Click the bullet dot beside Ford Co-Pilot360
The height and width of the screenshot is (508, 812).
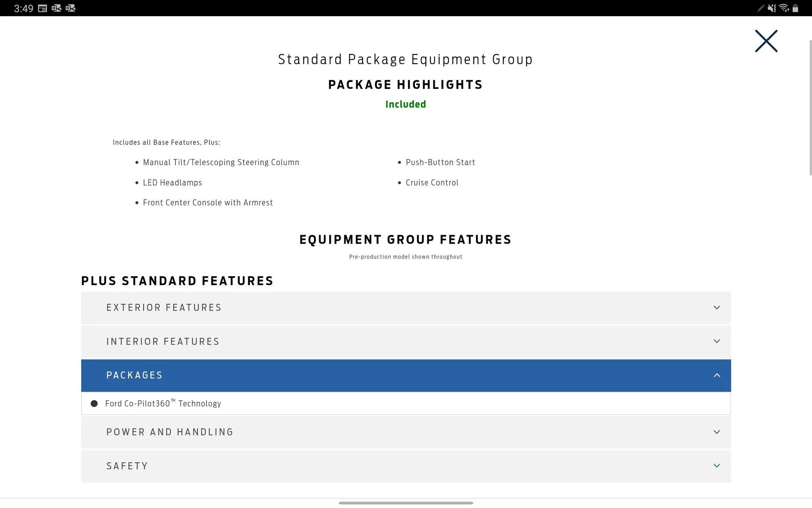coord(94,403)
